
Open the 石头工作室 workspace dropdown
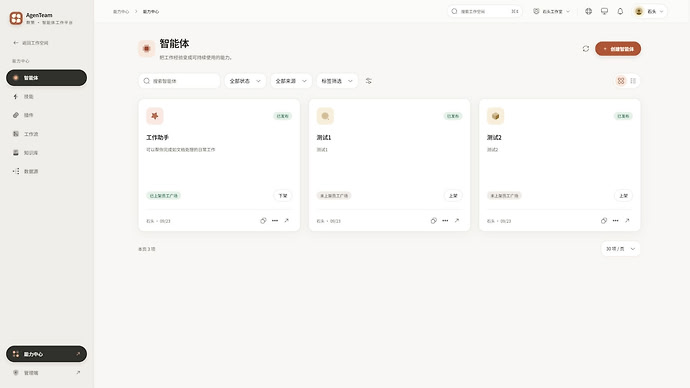[551, 11]
